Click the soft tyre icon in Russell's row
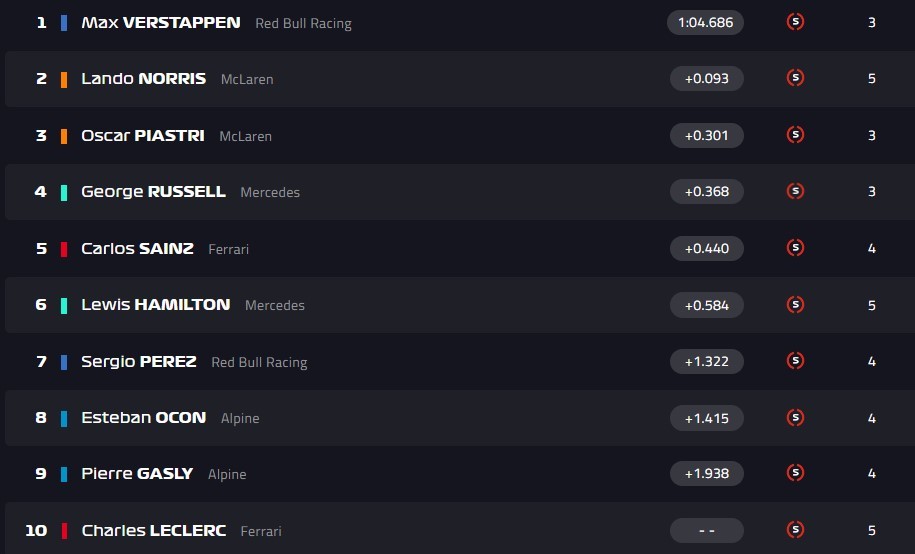915x554 pixels. 795,191
